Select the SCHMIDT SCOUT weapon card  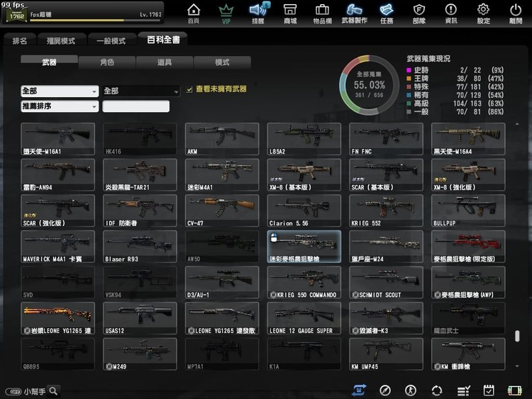[x=386, y=282]
